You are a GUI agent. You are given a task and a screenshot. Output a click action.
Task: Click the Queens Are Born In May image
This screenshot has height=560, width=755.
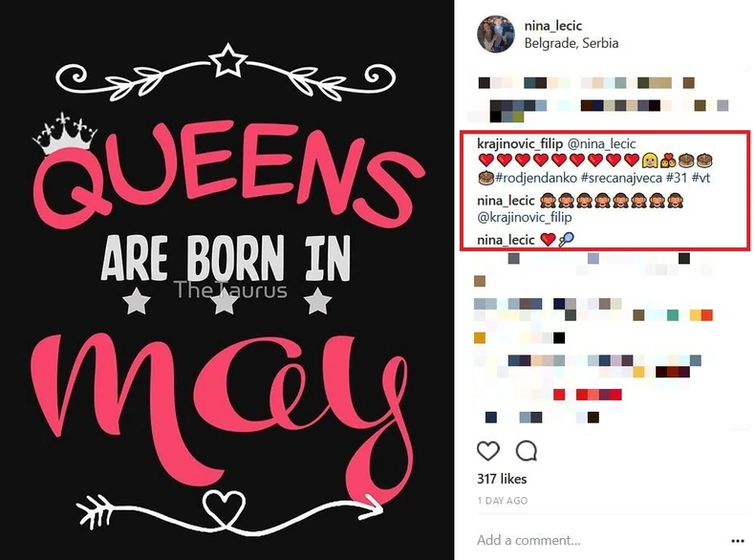[226, 280]
